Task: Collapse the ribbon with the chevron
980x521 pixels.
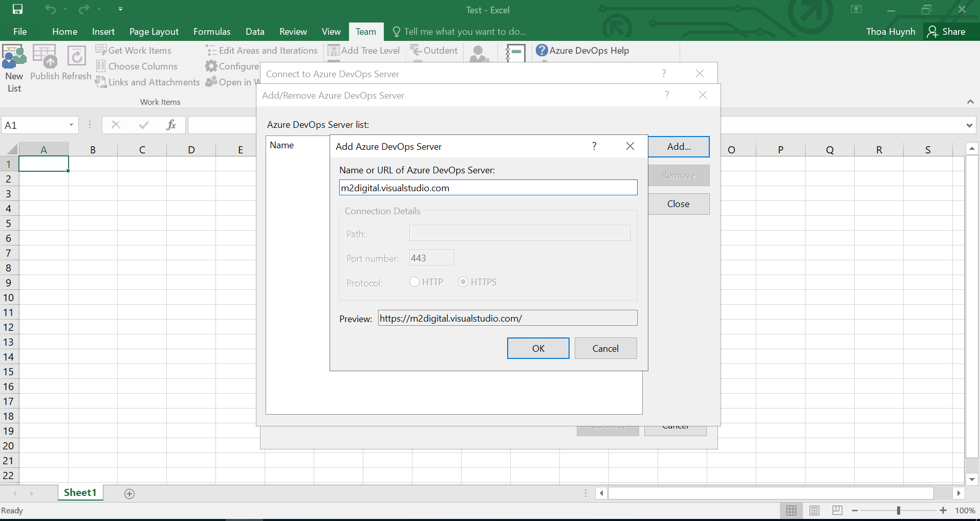Action: pos(970,102)
